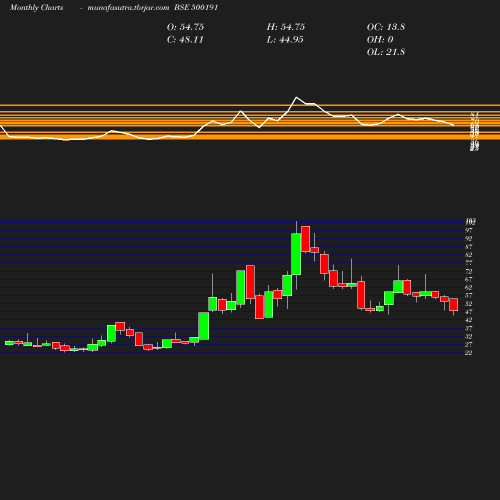Click the 67 price axis label
This screenshot has height=500, width=500.
point(469,279)
